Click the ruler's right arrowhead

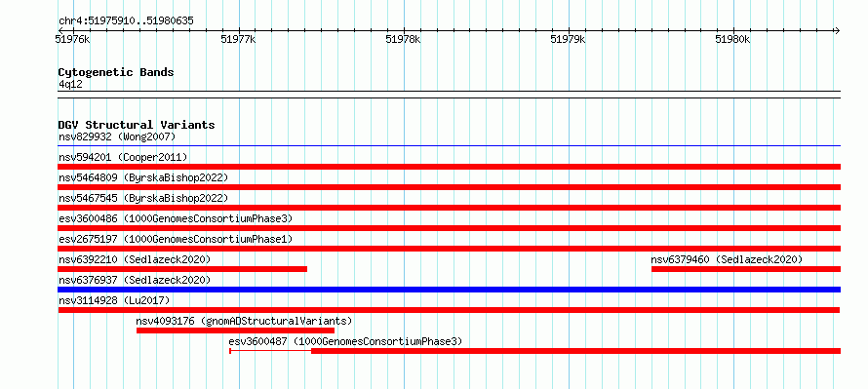[837, 30]
